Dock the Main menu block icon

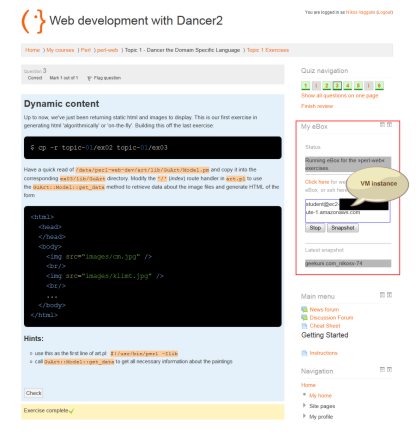pyautogui.click(x=389, y=295)
